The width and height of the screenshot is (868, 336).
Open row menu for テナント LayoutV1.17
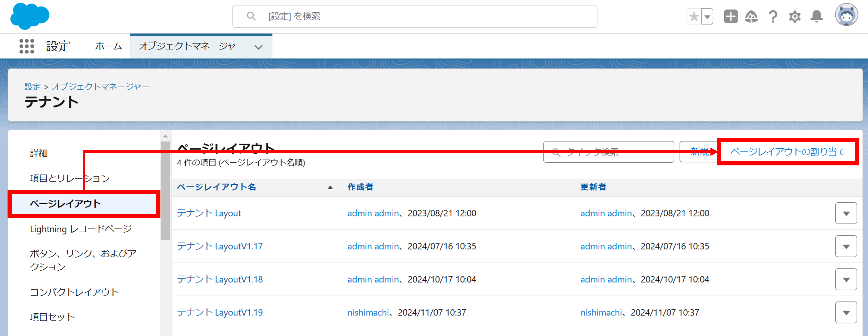pyautogui.click(x=846, y=246)
